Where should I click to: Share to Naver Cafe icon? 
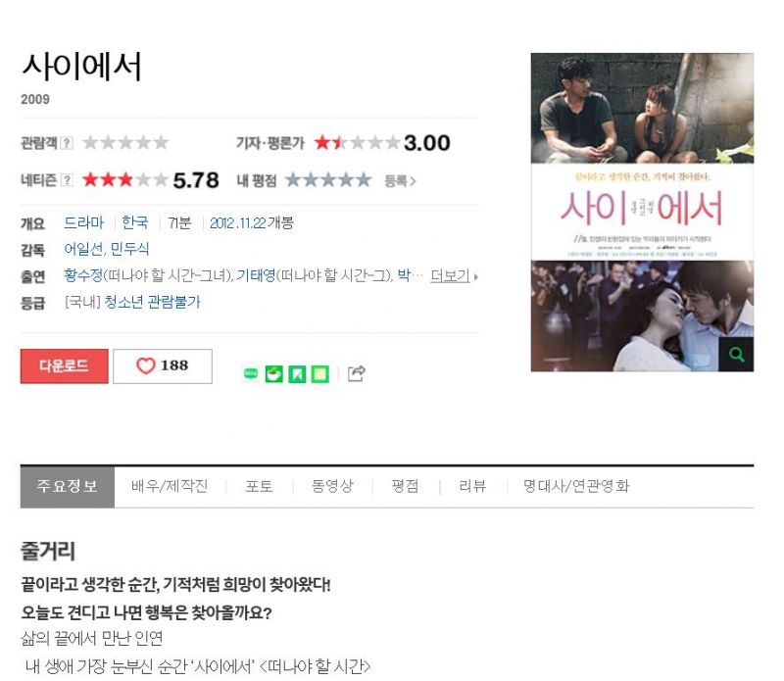click(274, 374)
